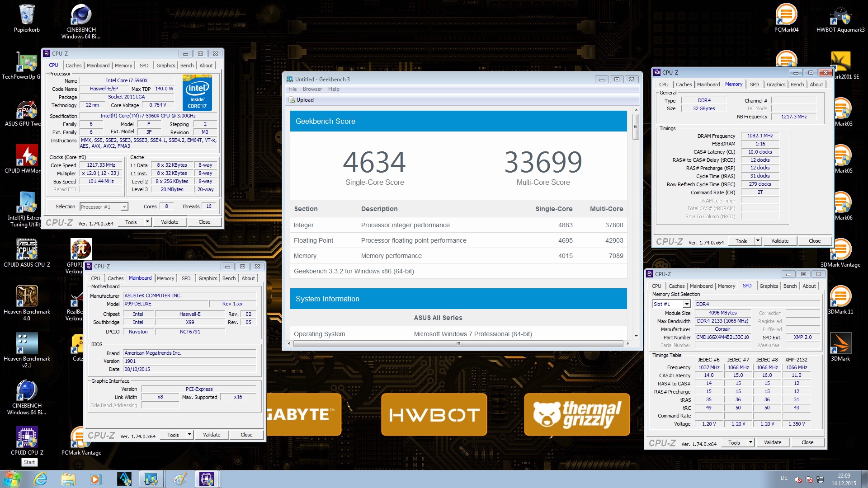This screenshot has width=868, height=488.
Task: Click Tools button in the CPU tab window
Action: tap(131, 222)
